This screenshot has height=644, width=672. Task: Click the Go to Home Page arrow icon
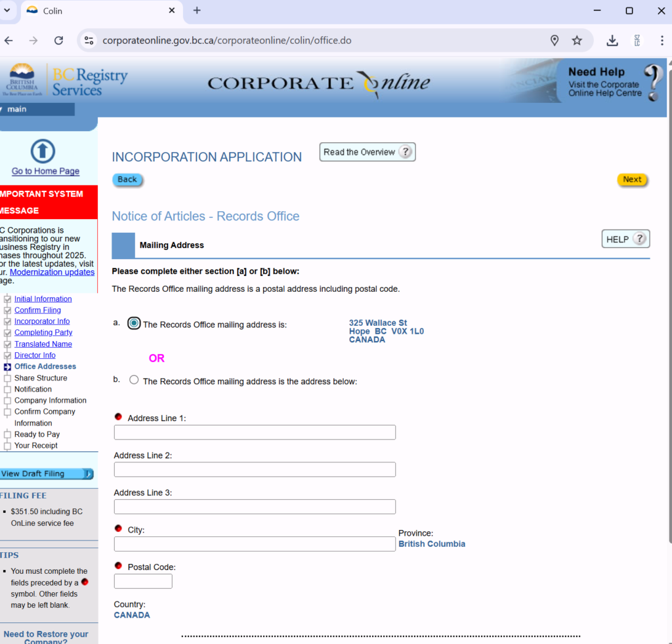click(x=43, y=151)
